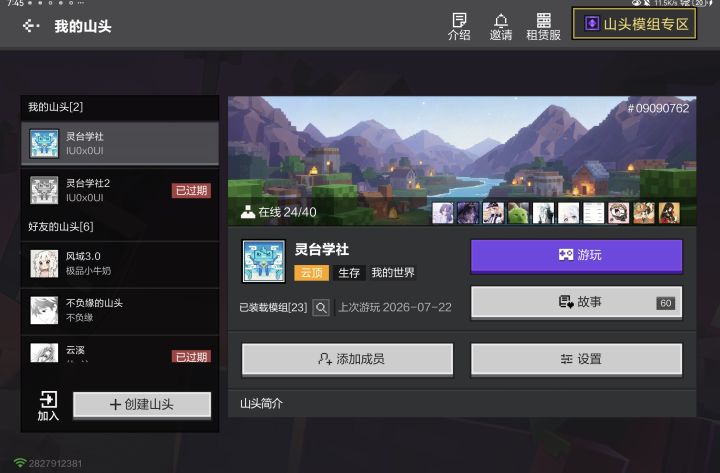Viewport: 720px width, 473px height.
Task: Click the 灵台学社2 greyed avatar
Action: [x=44, y=190]
